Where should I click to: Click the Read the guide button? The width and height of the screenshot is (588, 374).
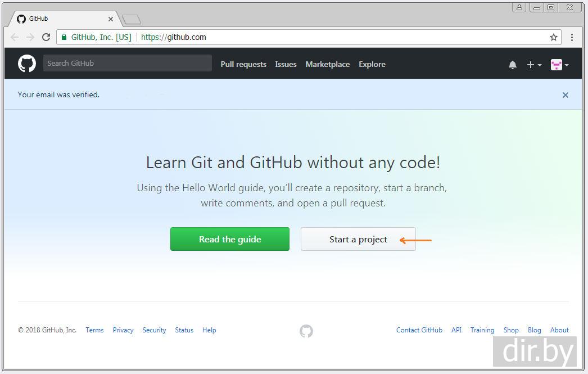[230, 239]
